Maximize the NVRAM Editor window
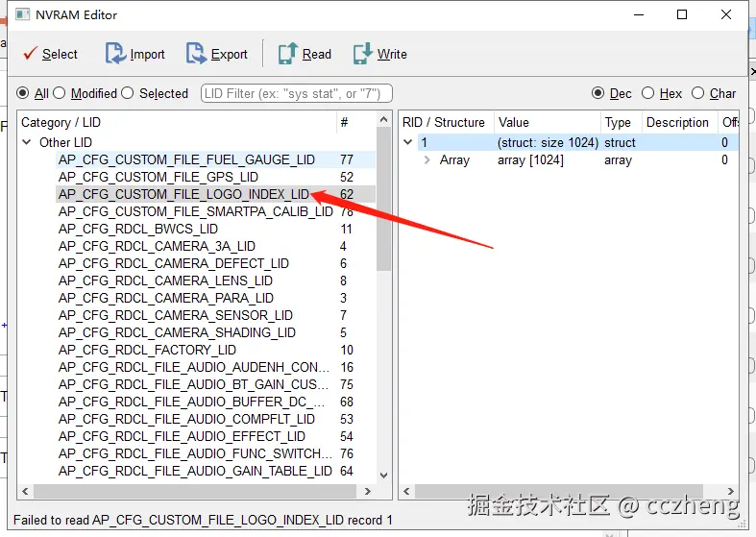Screen dimensions: 756x537 (682, 14)
